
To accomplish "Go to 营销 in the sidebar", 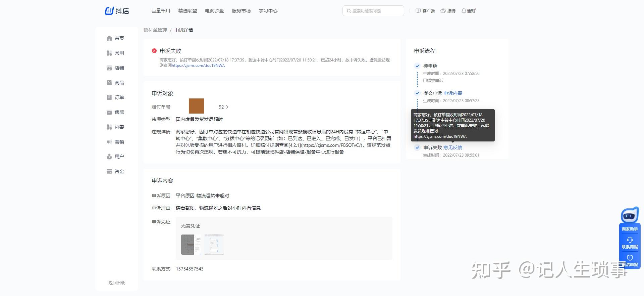I will pos(115,142).
